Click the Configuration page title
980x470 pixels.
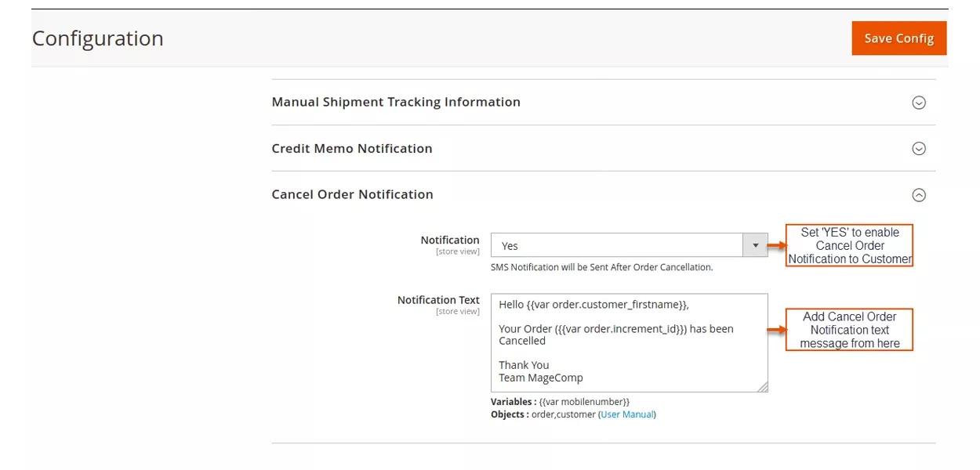tap(97, 38)
